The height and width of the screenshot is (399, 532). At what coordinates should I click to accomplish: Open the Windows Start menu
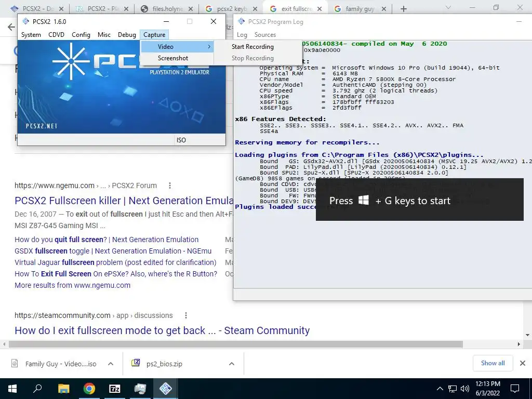point(12,389)
